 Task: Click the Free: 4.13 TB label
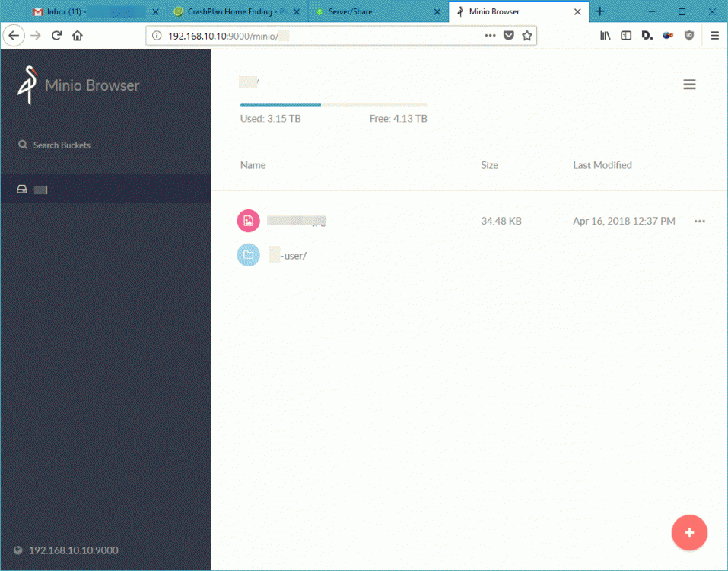(x=399, y=119)
